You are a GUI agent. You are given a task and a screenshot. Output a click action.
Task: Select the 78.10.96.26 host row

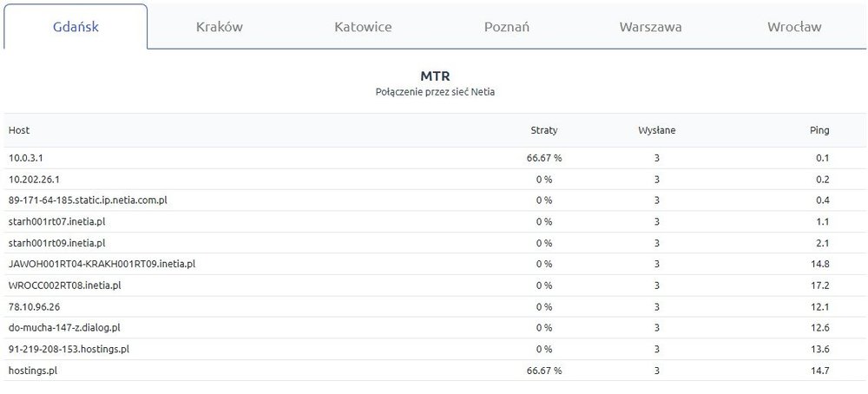point(33,306)
